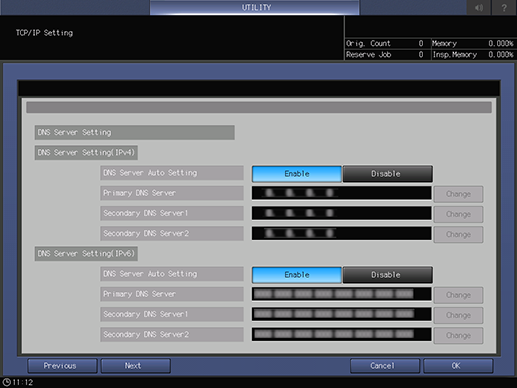Viewport: 517px width, 388px height.
Task: Change IPv6 Secondary DNS Server1
Action: click(x=458, y=315)
